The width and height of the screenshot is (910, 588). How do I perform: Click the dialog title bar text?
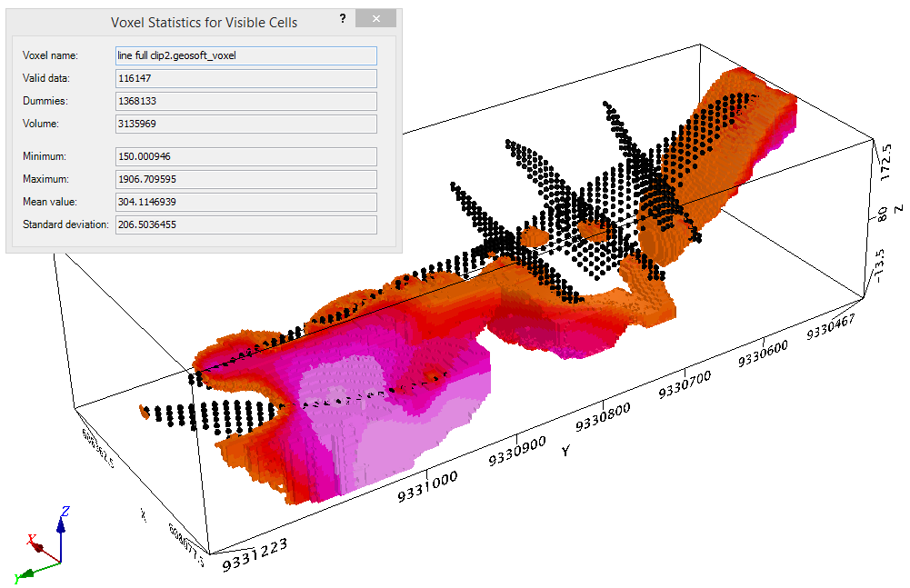pos(204,21)
